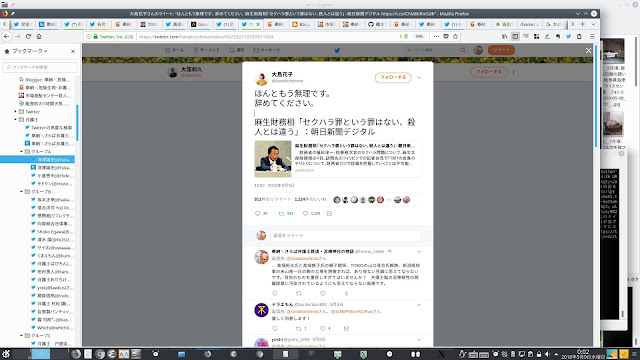
Task: Click the car image thumbnail in Dolphin window
Action: [x=613, y=51]
